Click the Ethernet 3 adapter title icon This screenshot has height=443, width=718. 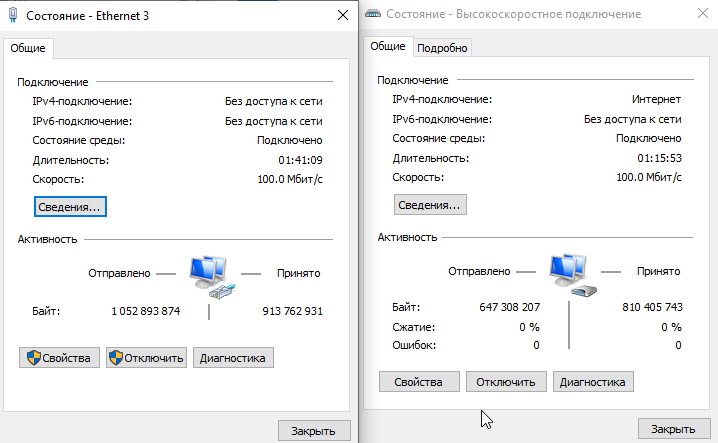tap(13, 15)
